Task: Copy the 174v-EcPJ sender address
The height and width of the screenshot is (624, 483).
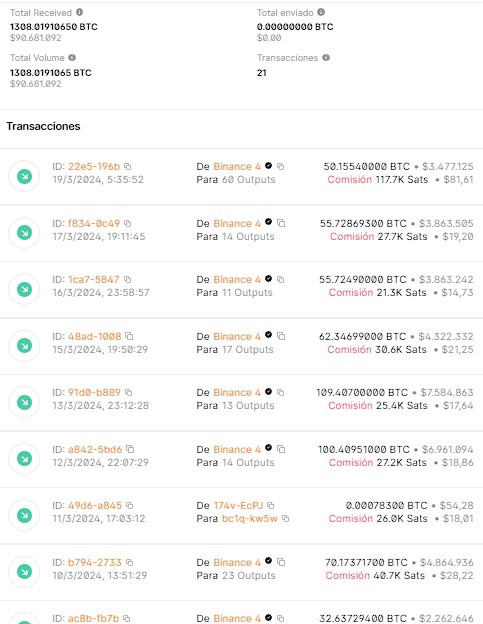Action: click(271, 505)
